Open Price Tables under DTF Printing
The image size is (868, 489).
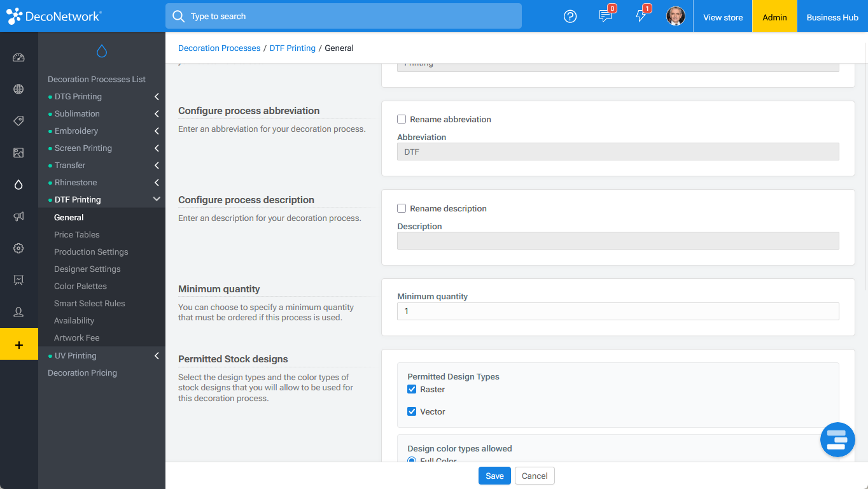[x=77, y=234]
